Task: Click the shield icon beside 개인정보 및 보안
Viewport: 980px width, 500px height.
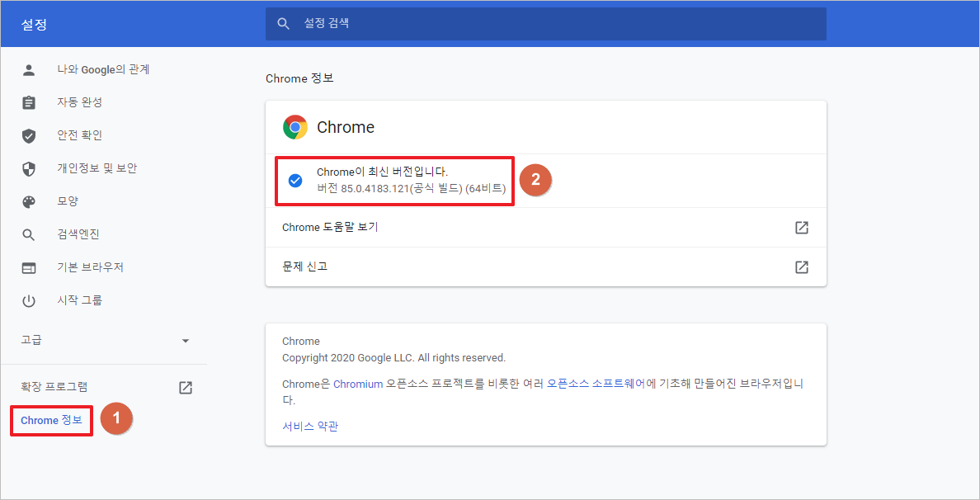Action: (x=29, y=169)
